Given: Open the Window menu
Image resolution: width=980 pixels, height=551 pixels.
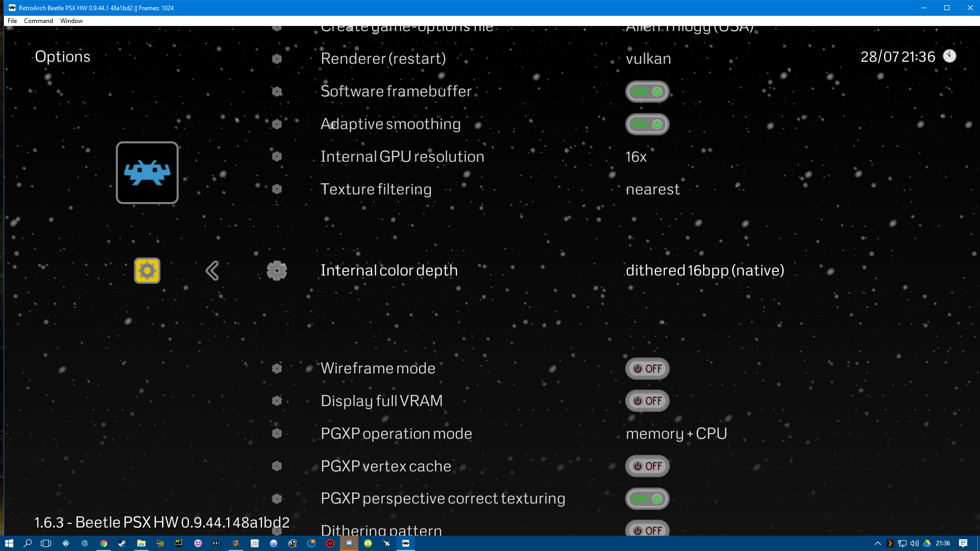Looking at the screenshot, I should (71, 21).
